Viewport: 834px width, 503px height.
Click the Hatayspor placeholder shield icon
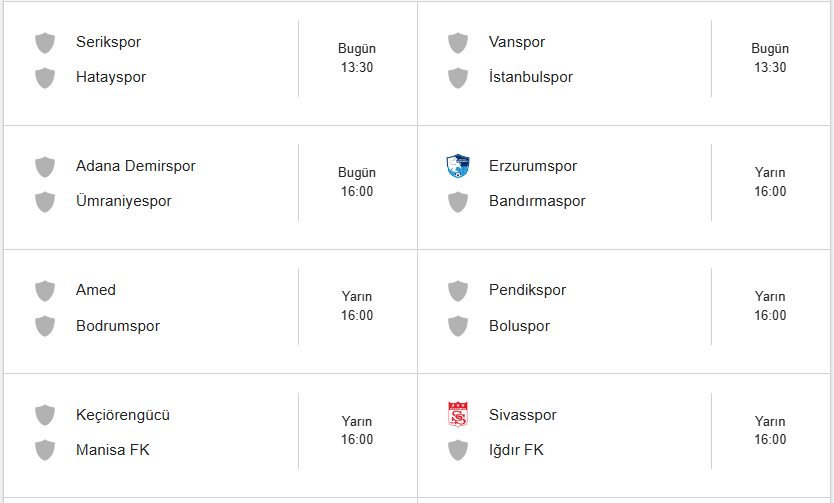(45, 77)
